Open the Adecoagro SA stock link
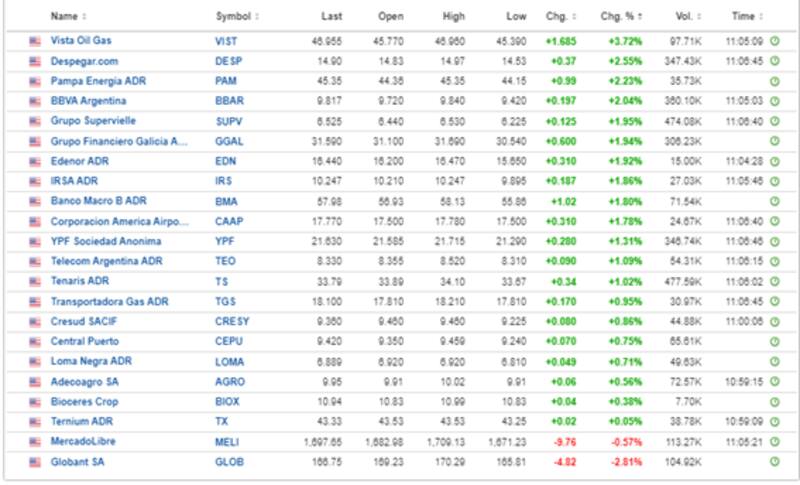 86,383
